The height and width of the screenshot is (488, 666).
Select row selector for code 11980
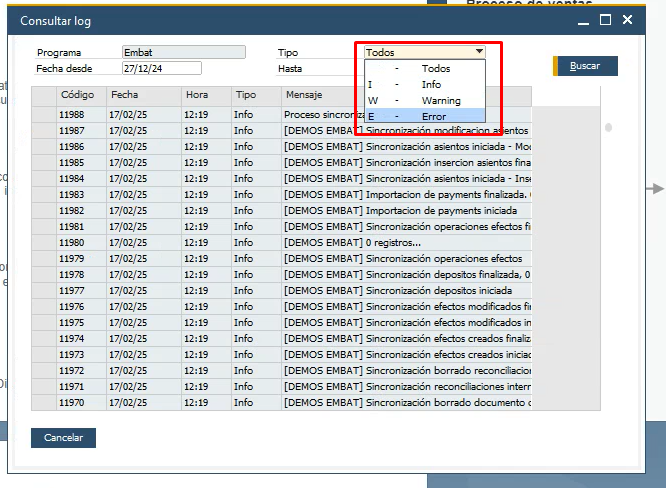(x=43, y=243)
